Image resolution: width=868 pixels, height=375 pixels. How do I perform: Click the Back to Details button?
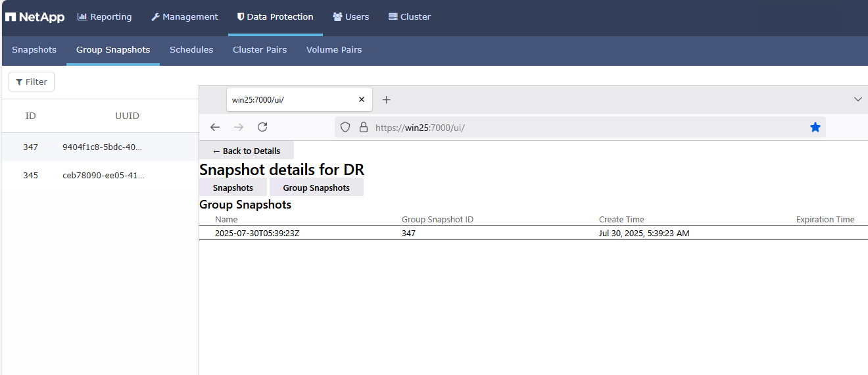point(247,151)
